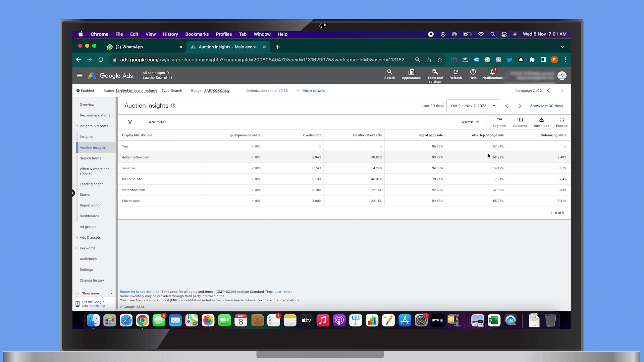Go to the previous date range arrow
The height and width of the screenshot is (362, 644).
(507, 106)
